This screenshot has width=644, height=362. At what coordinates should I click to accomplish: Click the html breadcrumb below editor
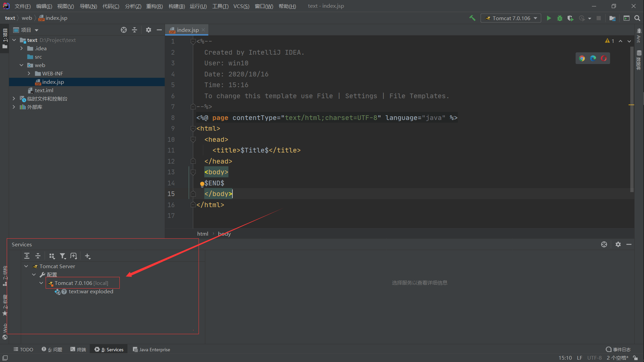203,234
